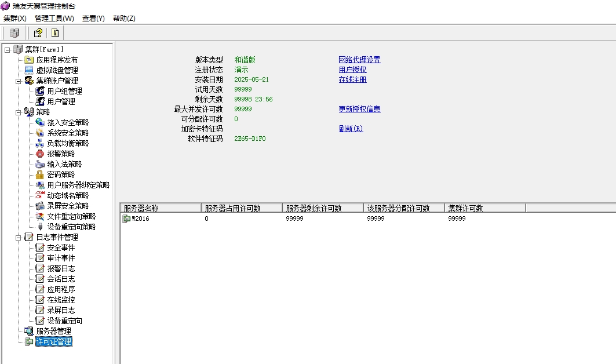Viewport: 616px width, 364px height.
Task: Sort by 服务器名称 column header
Action: pyautogui.click(x=161, y=208)
